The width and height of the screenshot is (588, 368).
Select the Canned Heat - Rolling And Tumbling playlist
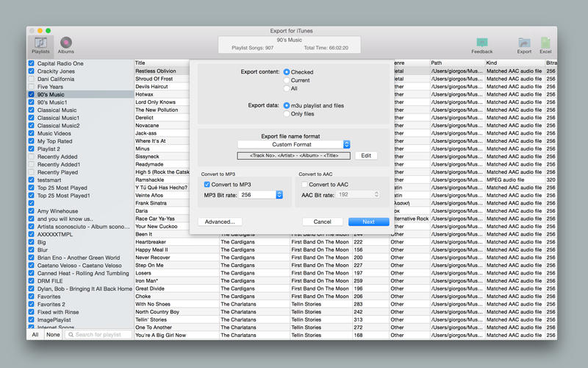(x=83, y=273)
